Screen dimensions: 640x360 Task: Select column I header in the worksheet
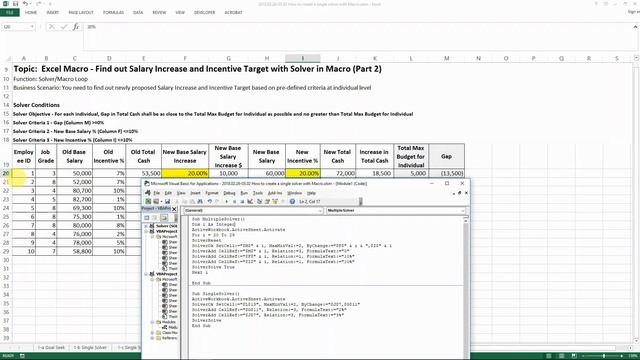(x=302, y=59)
